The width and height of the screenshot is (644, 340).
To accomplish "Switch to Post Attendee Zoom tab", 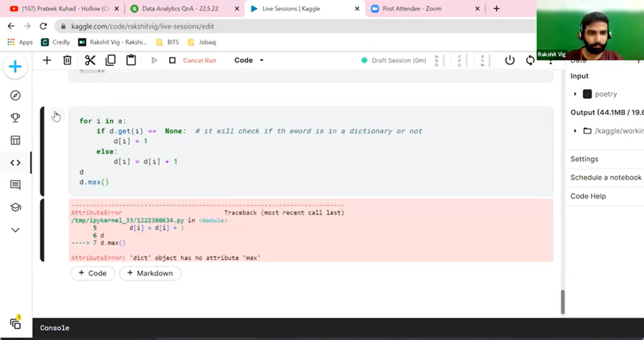I will point(412,9).
